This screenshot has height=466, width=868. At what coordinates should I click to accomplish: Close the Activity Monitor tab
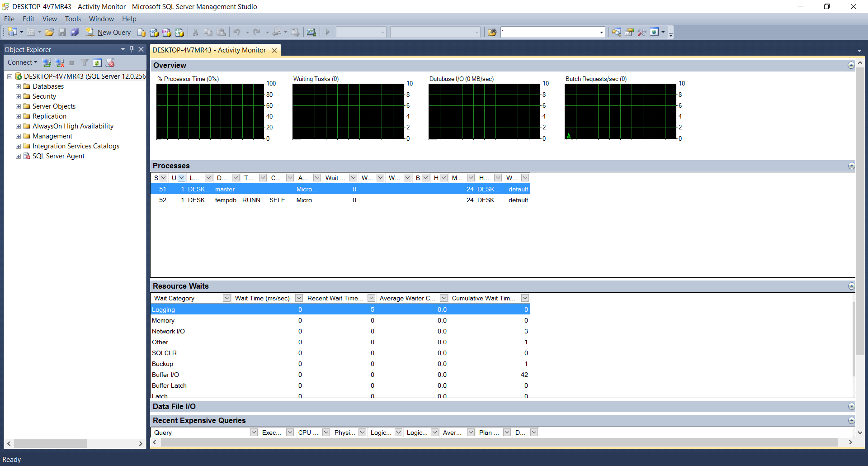[274, 51]
